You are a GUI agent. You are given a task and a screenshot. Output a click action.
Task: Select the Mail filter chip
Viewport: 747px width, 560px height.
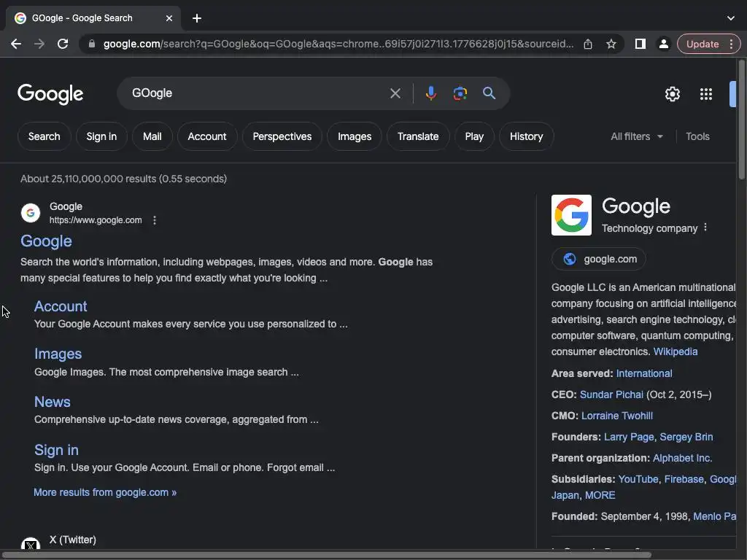click(152, 136)
